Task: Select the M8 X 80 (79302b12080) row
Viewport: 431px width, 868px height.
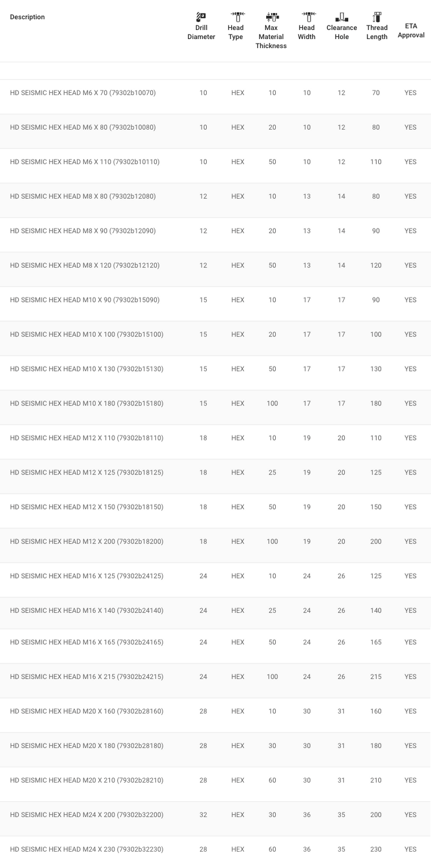Action: pyautogui.click(x=215, y=196)
